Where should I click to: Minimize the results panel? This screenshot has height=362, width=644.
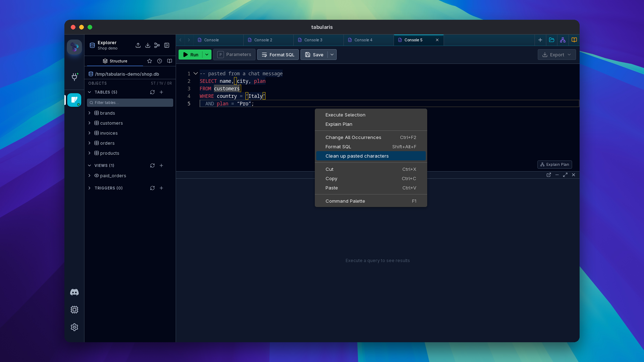(557, 175)
